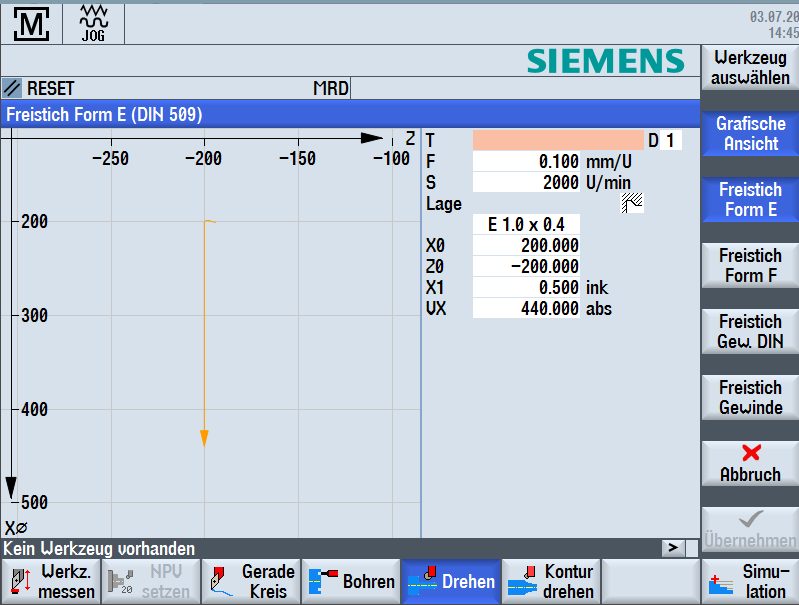Open the Bohren drilling softkey
The height and width of the screenshot is (605, 799).
pos(351,582)
